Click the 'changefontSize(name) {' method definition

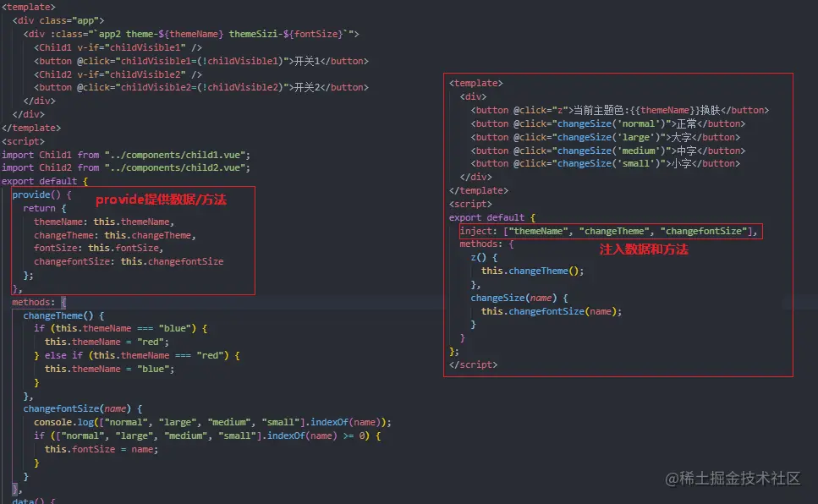click(82, 408)
